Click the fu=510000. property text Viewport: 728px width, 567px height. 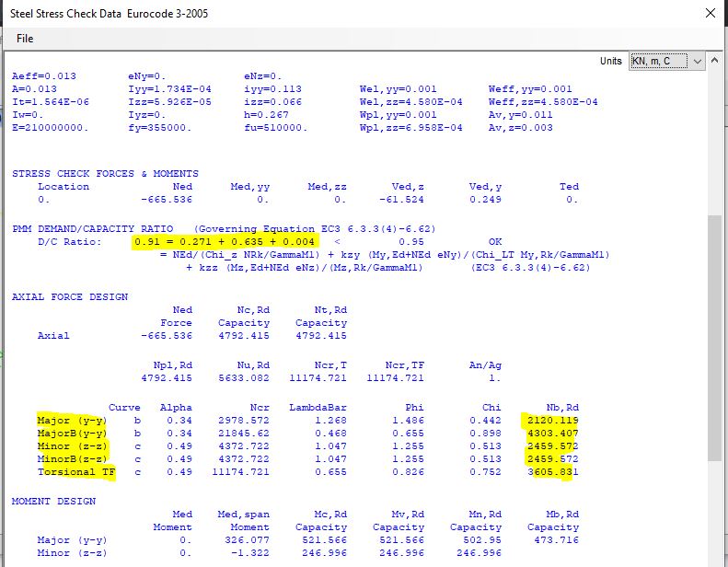[x=276, y=128]
